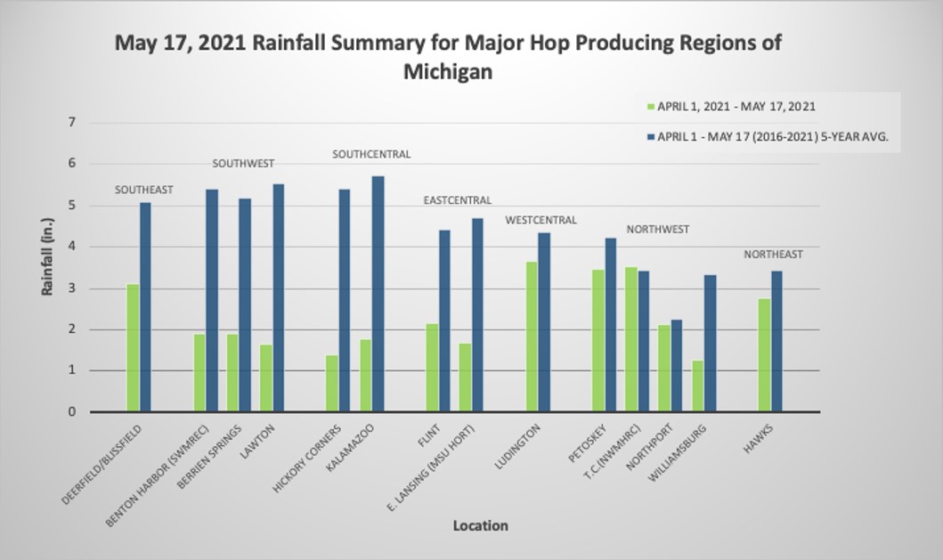Viewport: 943px width, 560px height.
Task: Click the green bar for Hawks
Action: [764, 355]
